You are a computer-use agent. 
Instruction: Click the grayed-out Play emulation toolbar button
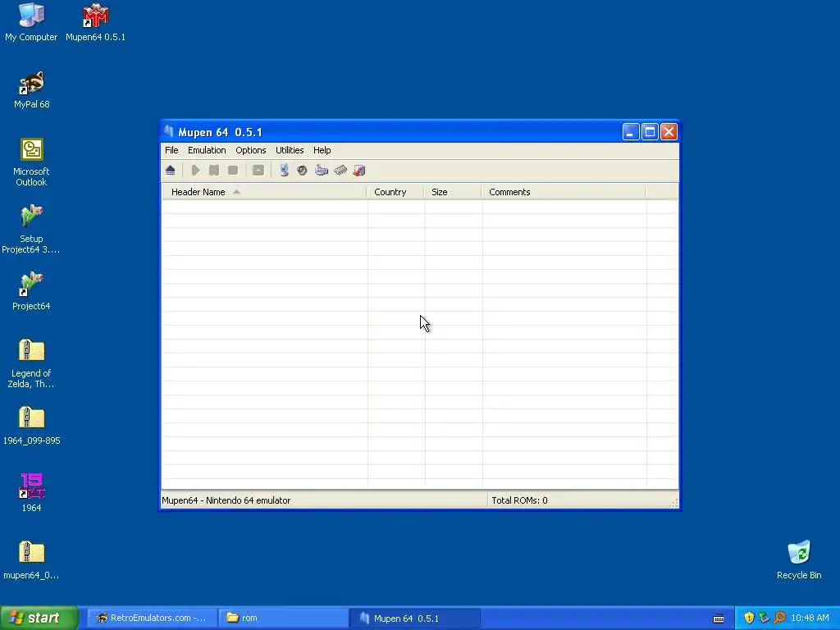click(195, 171)
